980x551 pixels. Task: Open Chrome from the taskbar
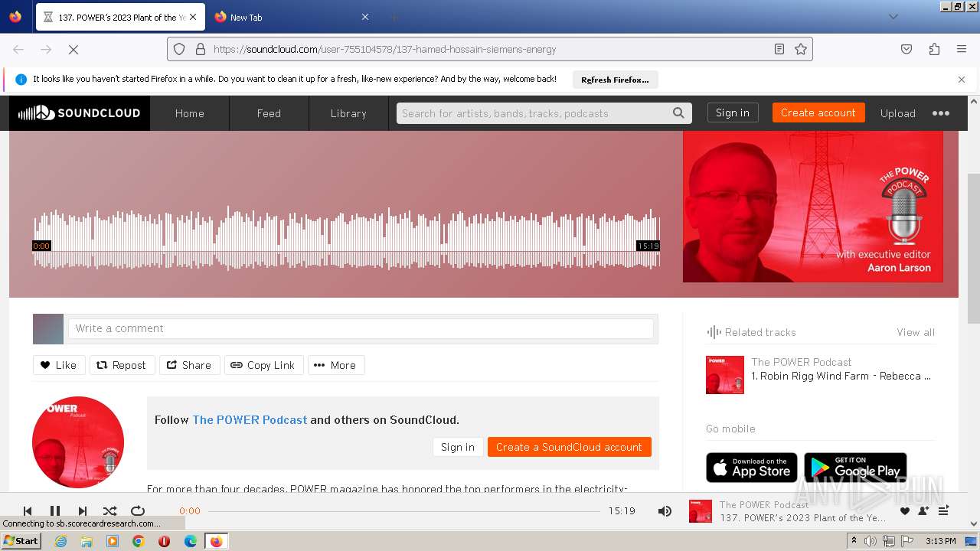(138, 541)
